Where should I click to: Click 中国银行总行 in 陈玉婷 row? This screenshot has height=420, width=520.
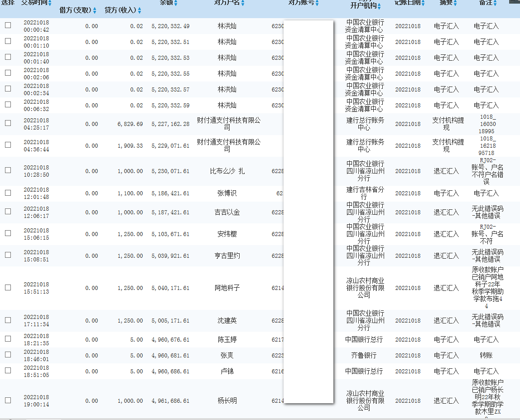click(364, 339)
